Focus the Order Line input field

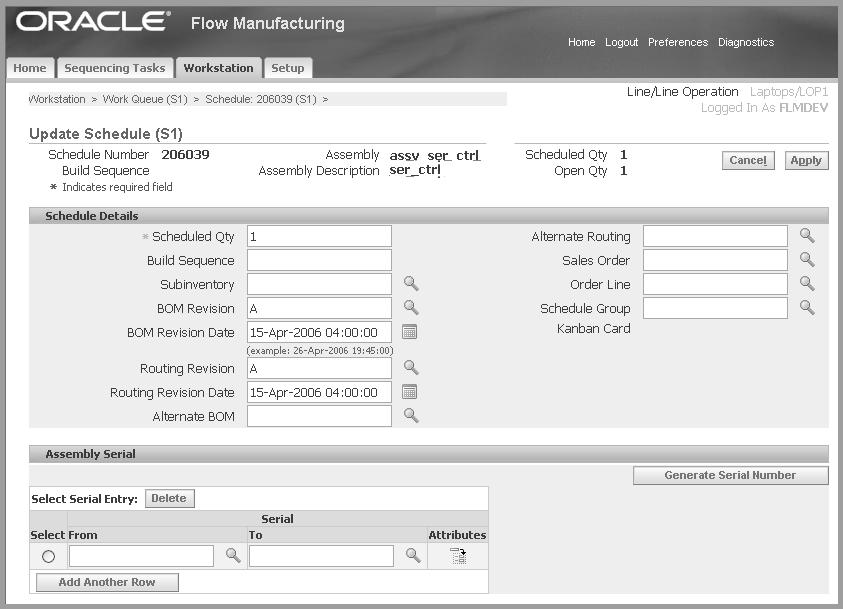click(716, 284)
